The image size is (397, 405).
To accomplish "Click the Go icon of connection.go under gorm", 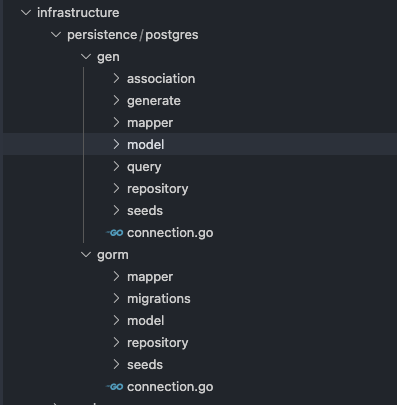I will pos(115,387).
